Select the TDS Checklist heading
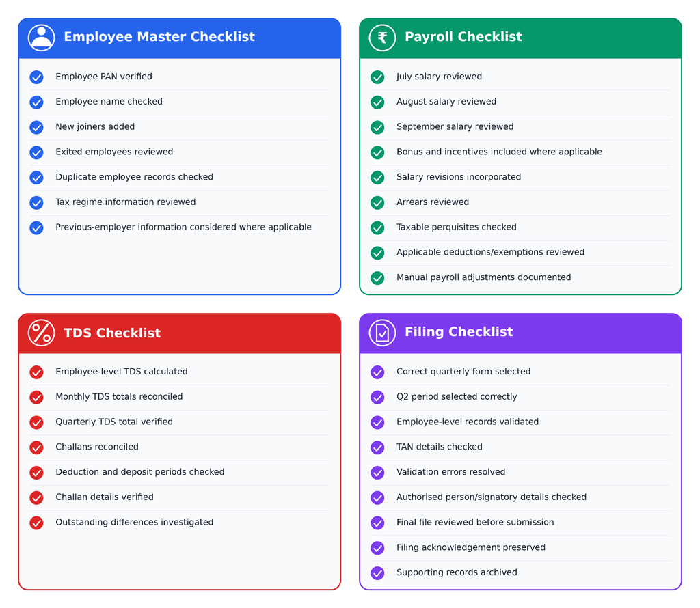 [x=112, y=333]
